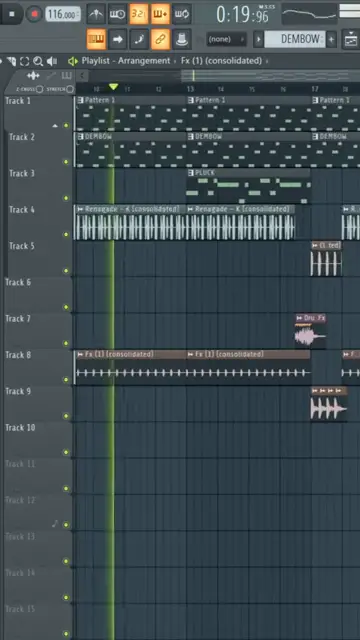Toggle the STRETCH switch
The width and height of the screenshot is (360, 640).
click(x=70, y=89)
